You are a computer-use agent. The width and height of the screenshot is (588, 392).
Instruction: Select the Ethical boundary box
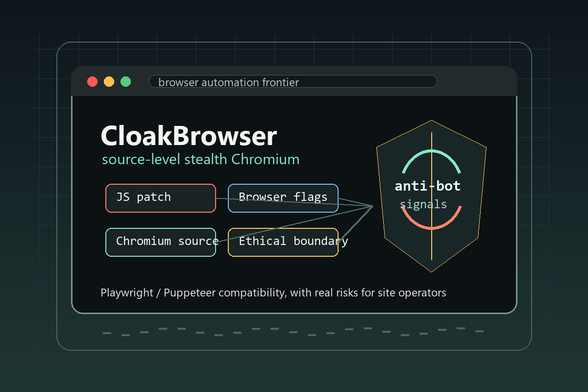pos(283,242)
